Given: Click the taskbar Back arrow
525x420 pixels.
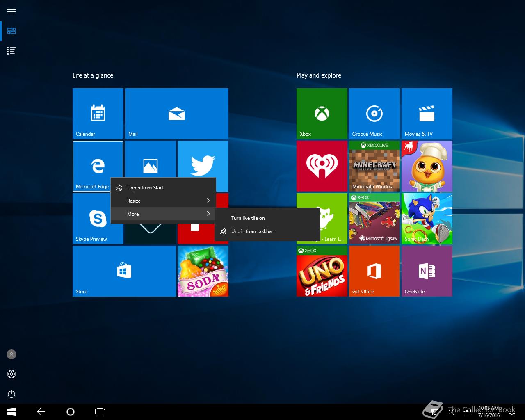Looking at the screenshot, I should [41, 412].
